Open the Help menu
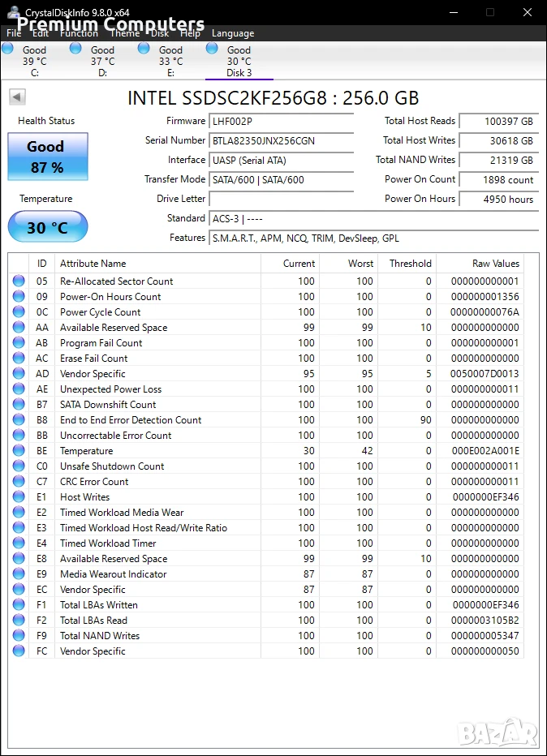The width and height of the screenshot is (547, 756). (190, 33)
